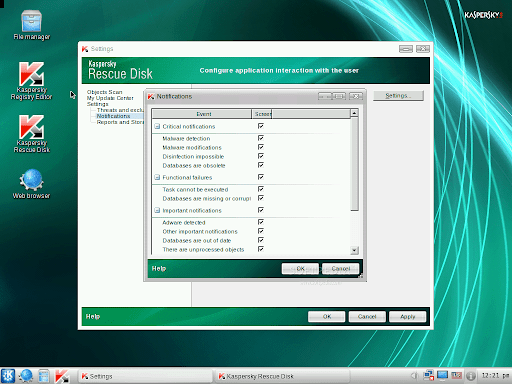Toggle Task cannot be executed checkbox
The width and height of the screenshot is (512, 384).
coord(261,189)
